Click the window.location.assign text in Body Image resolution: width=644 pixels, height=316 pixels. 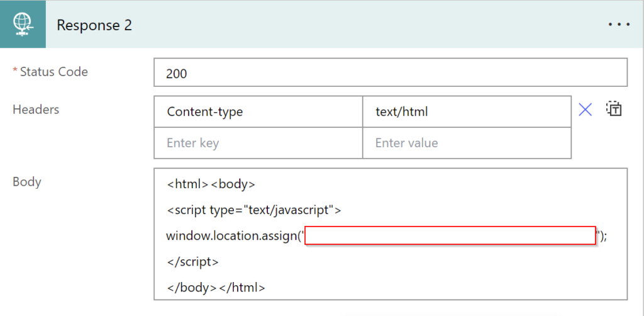click(x=235, y=236)
